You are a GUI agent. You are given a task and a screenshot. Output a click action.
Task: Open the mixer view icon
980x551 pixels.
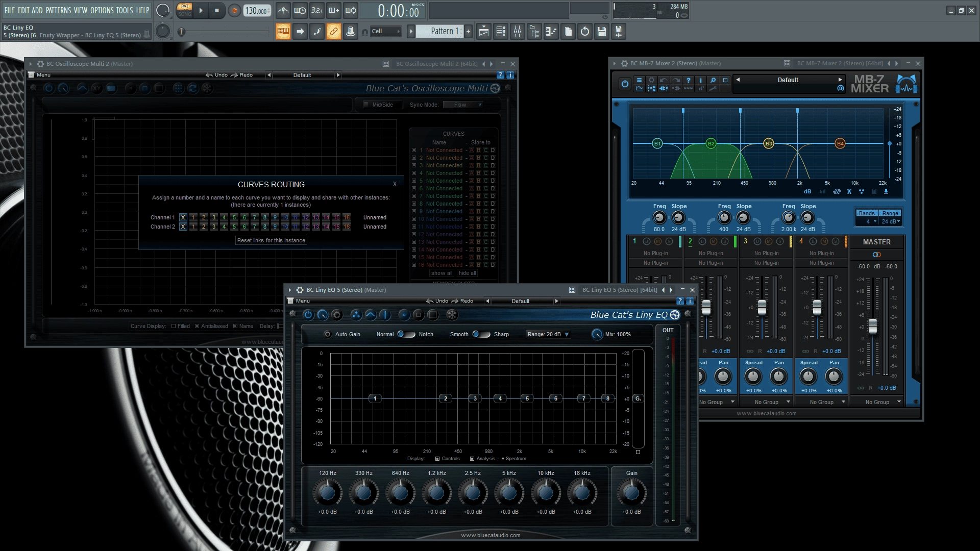(x=518, y=32)
